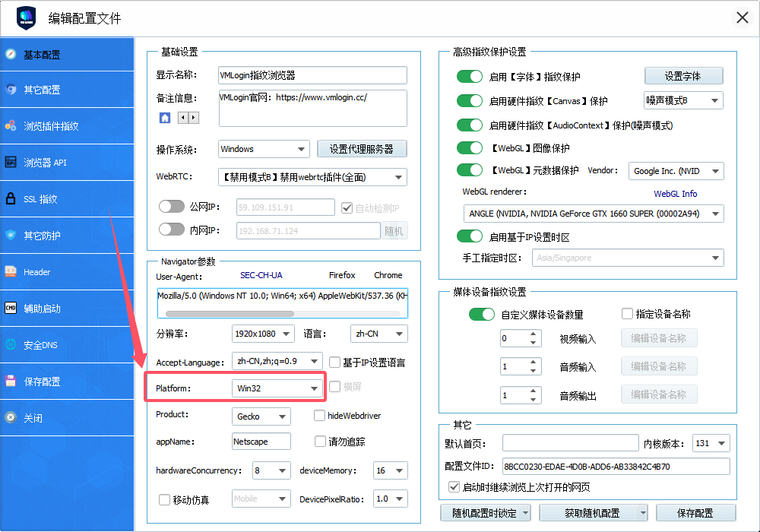The image size is (760, 532).
Task: Switch to 浏览插件指纹 section
Action: pyautogui.click(x=67, y=126)
